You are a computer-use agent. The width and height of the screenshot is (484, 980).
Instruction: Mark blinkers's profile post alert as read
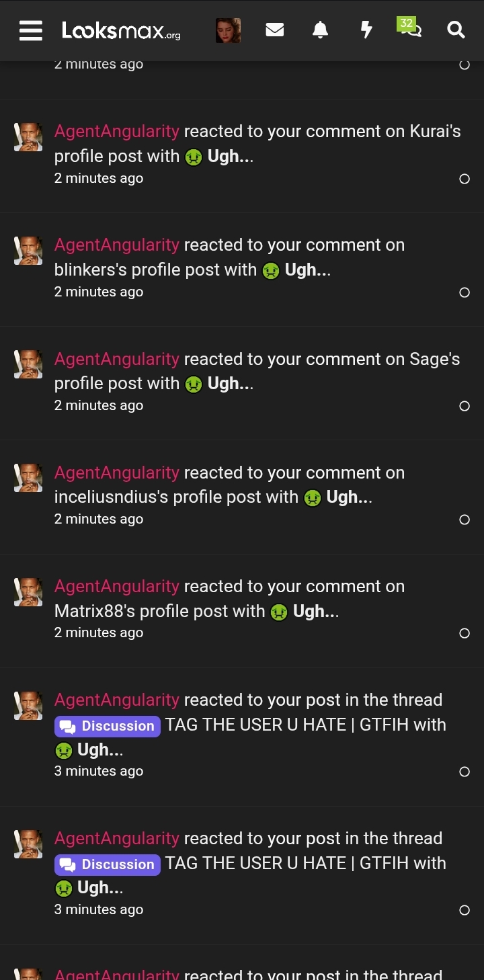[465, 292]
